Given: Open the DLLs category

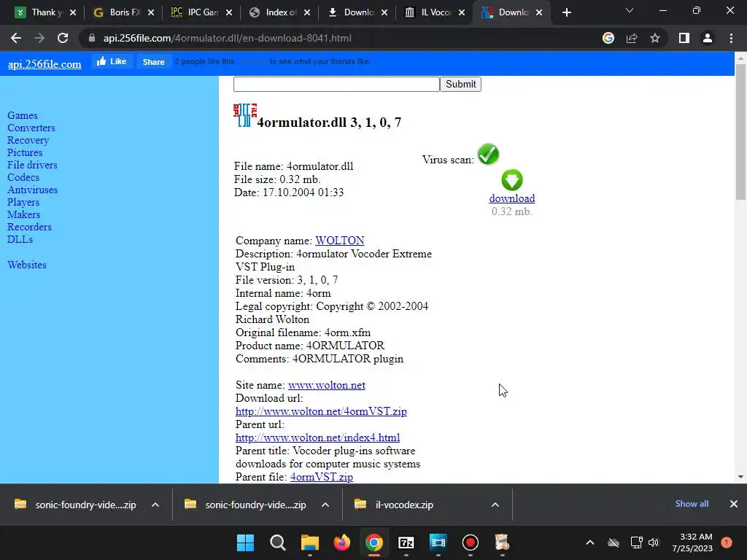Looking at the screenshot, I should click(x=20, y=239).
